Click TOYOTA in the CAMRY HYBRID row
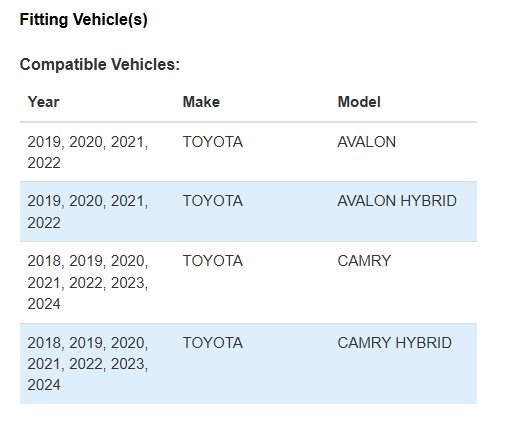 [x=213, y=343]
